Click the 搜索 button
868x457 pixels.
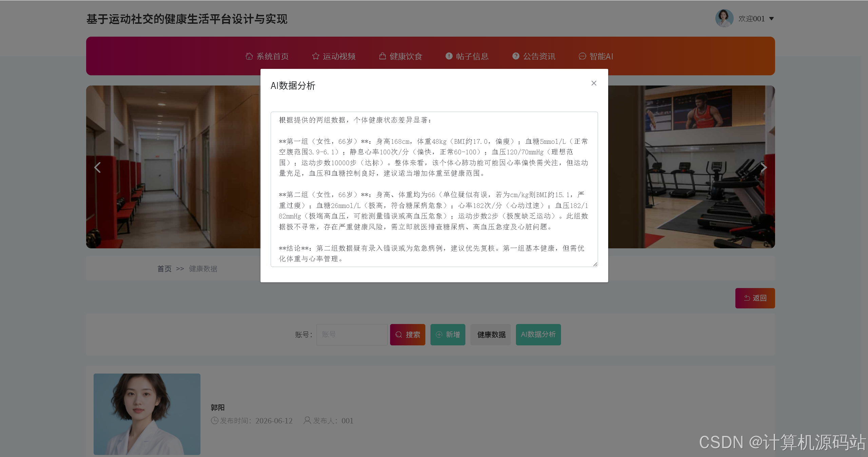click(x=408, y=335)
